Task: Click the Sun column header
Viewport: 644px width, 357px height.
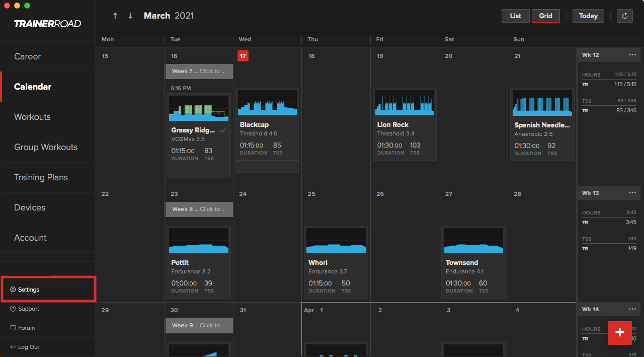Action: point(519,39)
